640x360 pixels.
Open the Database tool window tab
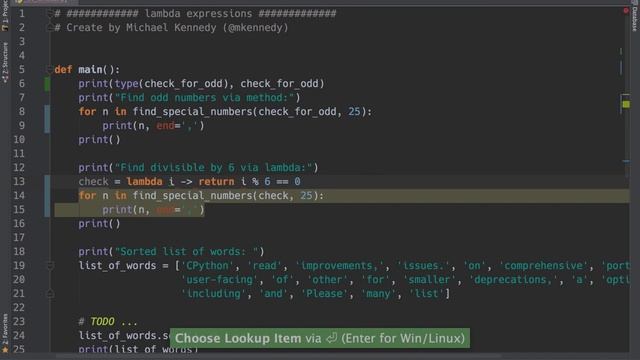635,16
